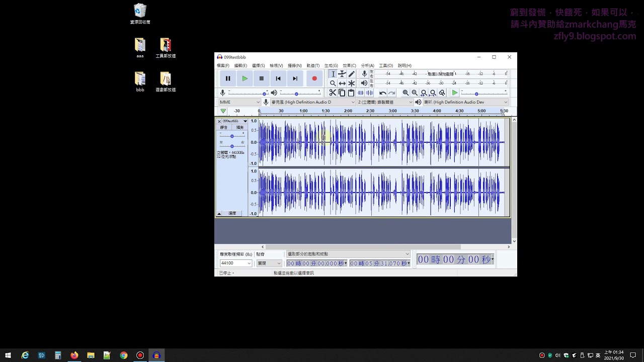The height and width of the screenshot is (362, 644).
Task: Click Fit selection to width icon
Action: coord(424,93)
